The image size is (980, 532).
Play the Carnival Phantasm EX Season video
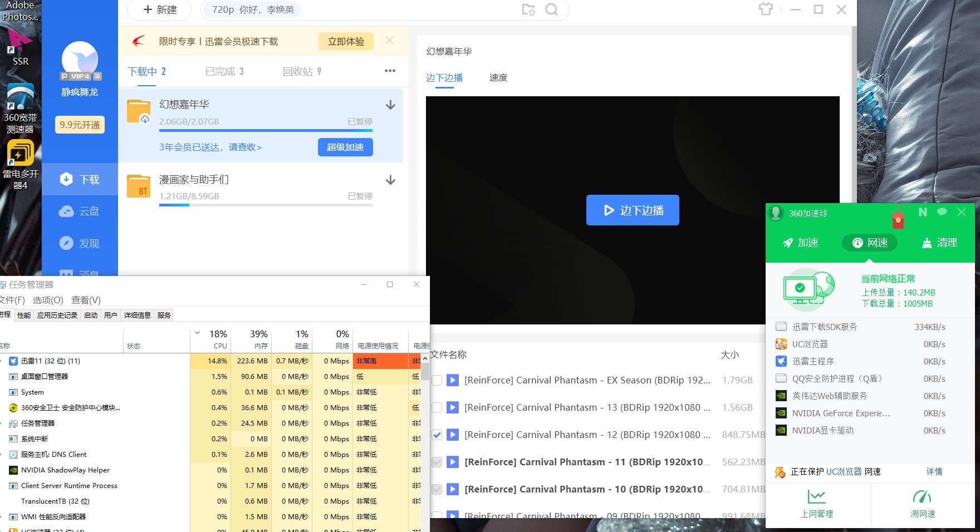click(452, 380)
